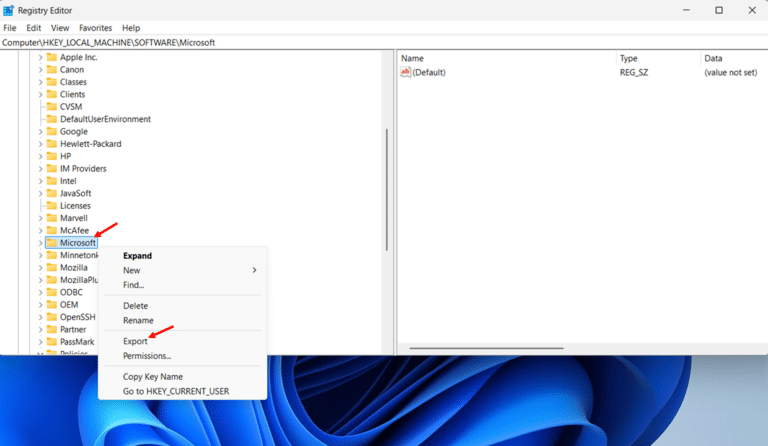Click the ODBC folder icon
768x446 pixels.
point(51,292)
